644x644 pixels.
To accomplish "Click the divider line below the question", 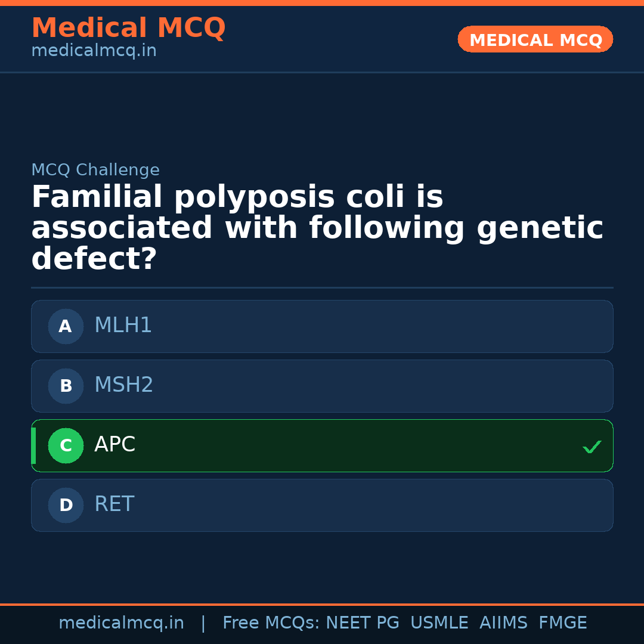I will point(322,288).
